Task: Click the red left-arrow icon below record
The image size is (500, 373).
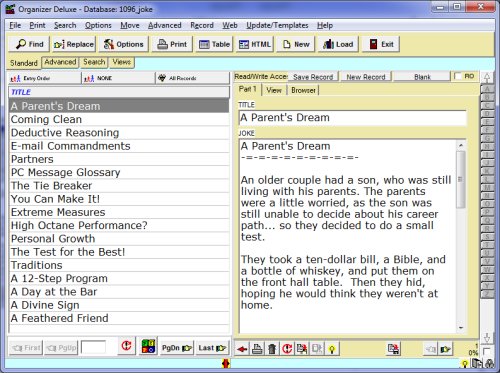Action: [242, 349]
